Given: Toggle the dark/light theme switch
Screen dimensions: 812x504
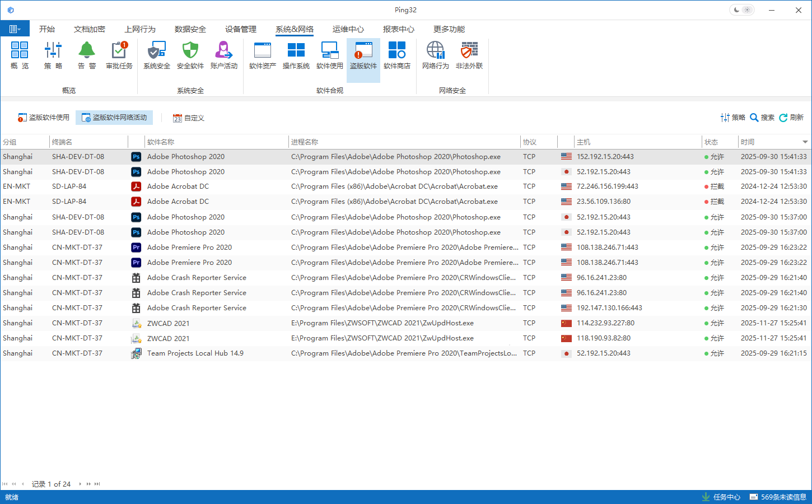Looking at the screenshot, I should point(742,10).
